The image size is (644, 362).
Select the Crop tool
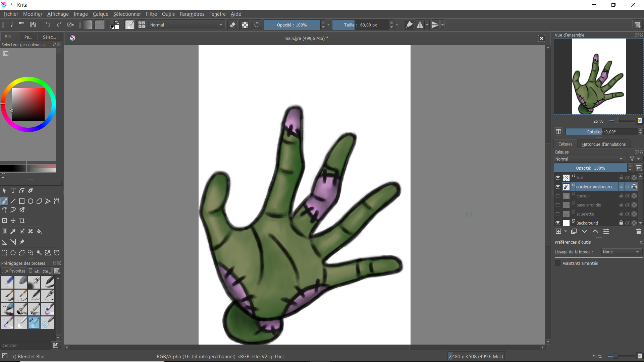click(22, 221)
